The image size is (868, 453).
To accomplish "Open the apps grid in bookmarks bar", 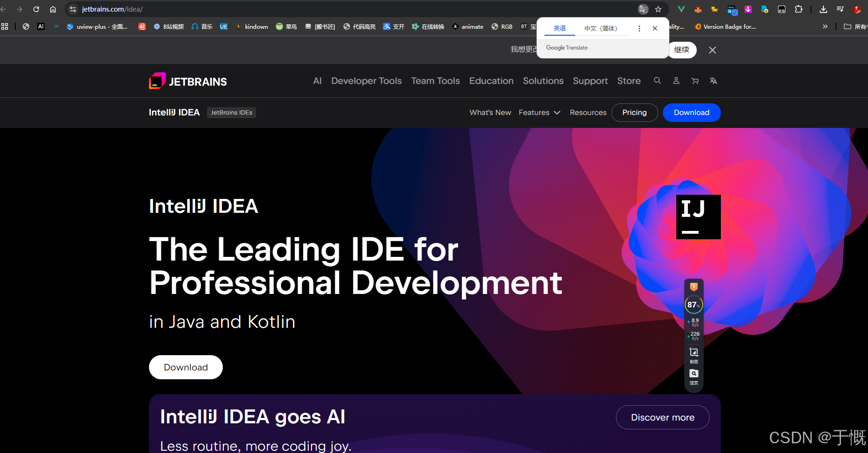I will 5,26.
